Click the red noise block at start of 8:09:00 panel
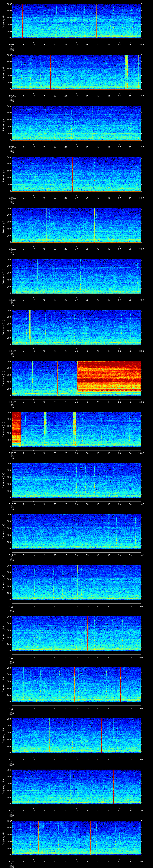Viewport: 153px width, 868px height. pos(16,427)
